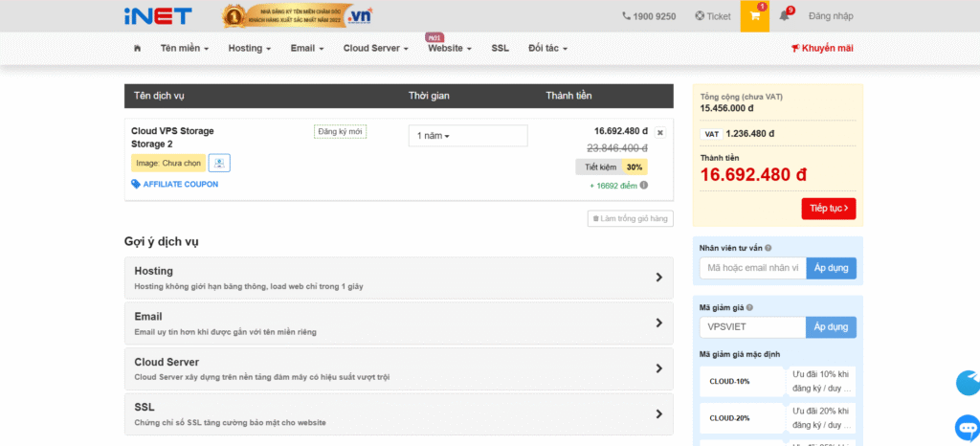This screenshot has width=980, height=446.
Task: Expand the Hosting suggestion row
Action: pyautogui.click(x=398, y=278)
